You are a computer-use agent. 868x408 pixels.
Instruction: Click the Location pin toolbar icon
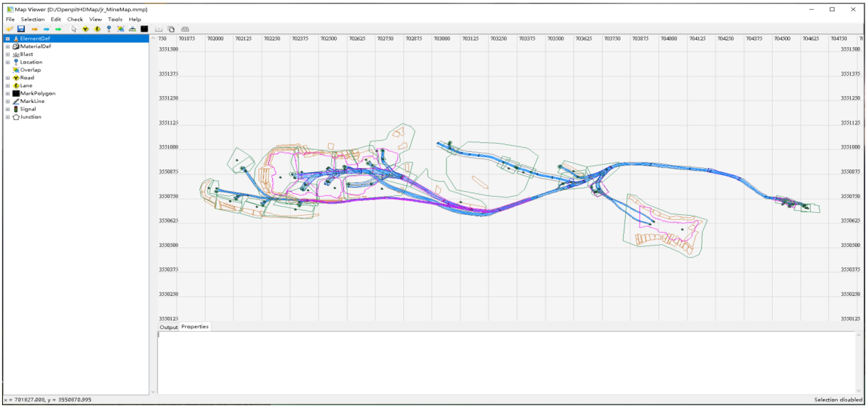[x=109, y=29]
